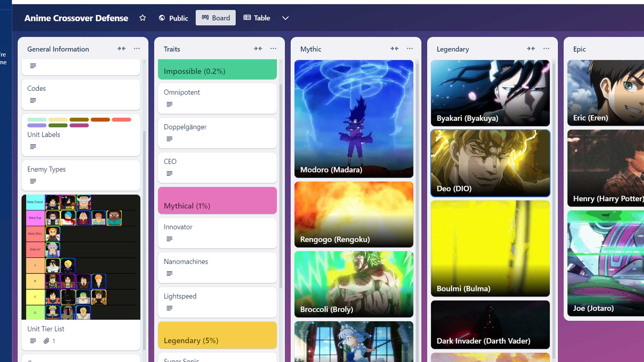The height and width of the screenshot is (362, 644).
Task: Open the Lightspeed trait card
Action: tap(217, 302)
